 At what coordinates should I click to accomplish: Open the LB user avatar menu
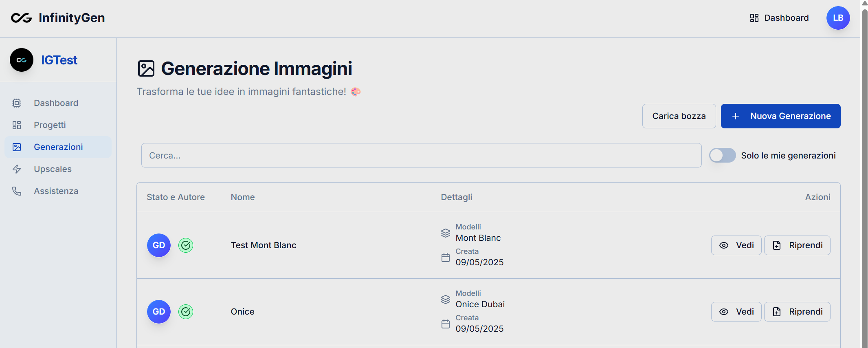[x=837, y=18]
